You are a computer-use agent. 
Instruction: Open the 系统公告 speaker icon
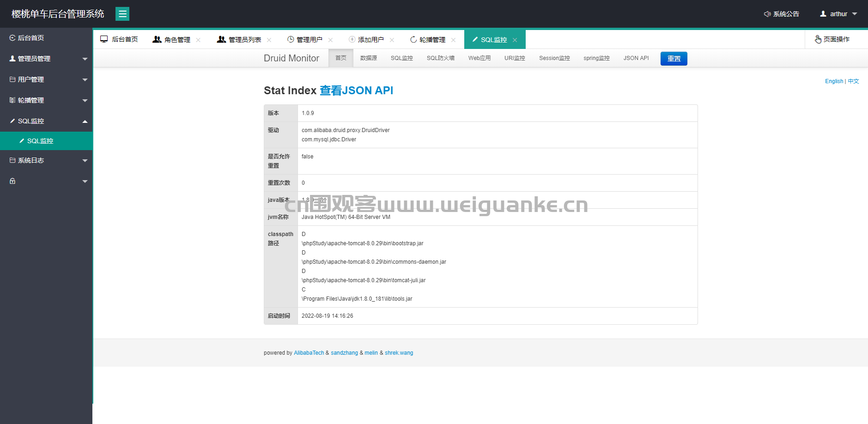coord(767,14)
